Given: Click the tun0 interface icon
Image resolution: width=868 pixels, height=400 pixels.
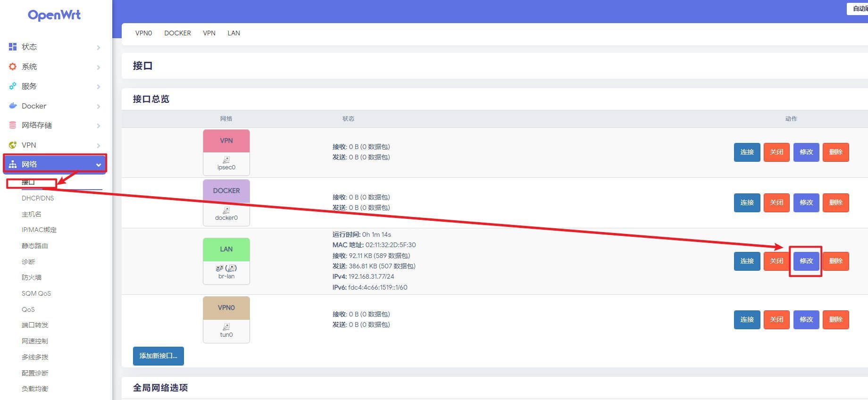Looking at the screenshot, I should (226, 326).
